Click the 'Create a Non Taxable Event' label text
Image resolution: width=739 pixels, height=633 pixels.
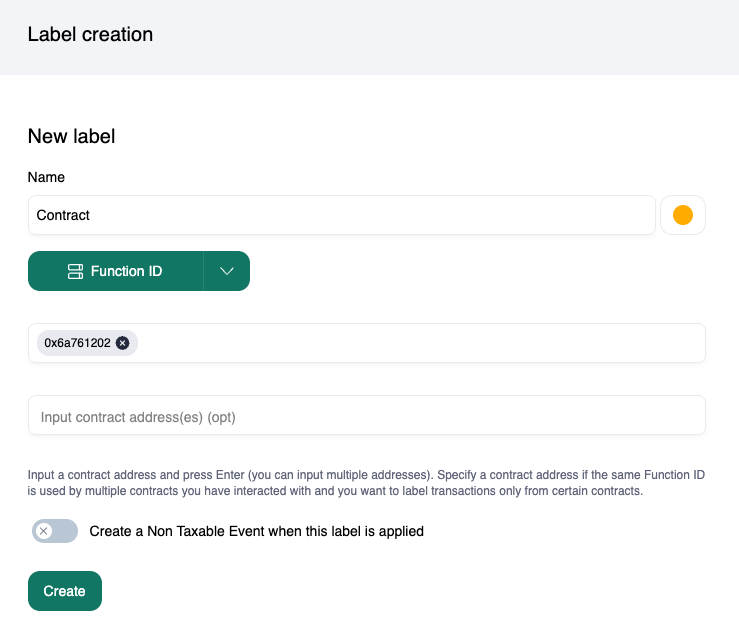click(x=256, y=531)
